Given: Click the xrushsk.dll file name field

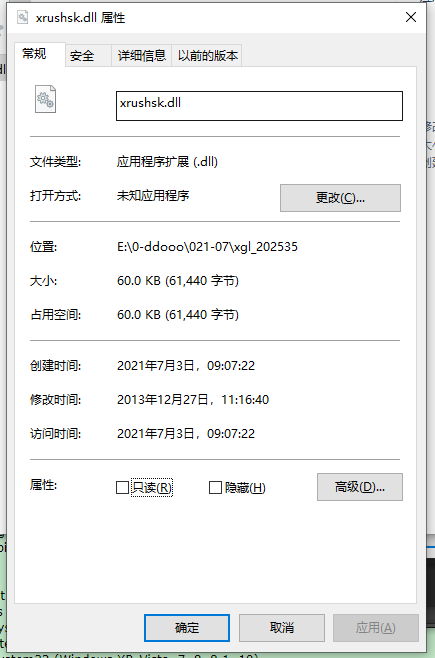Looking at the screenshot, I should click(x=259, y=106).
